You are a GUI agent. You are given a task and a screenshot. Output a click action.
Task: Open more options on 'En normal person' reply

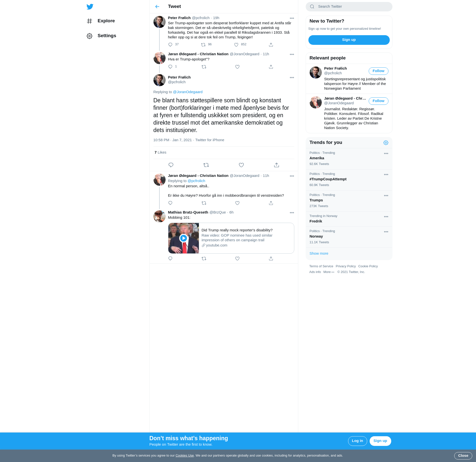click(x=292, y=176)
